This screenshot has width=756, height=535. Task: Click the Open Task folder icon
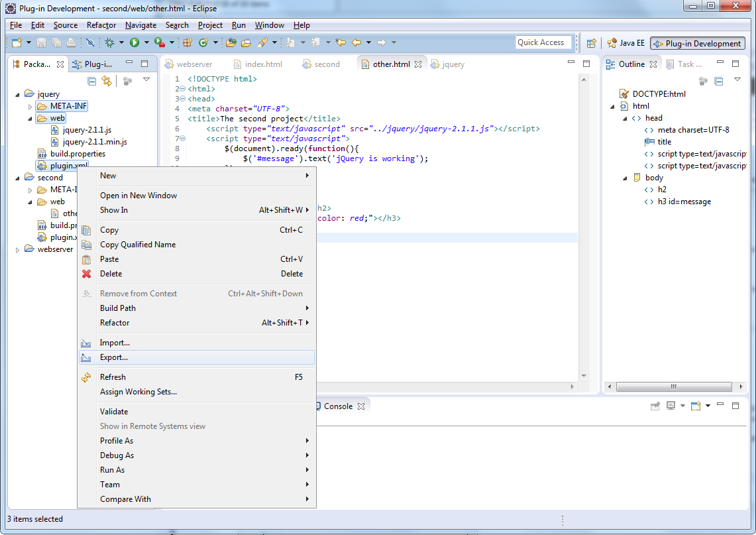[246, 42]
